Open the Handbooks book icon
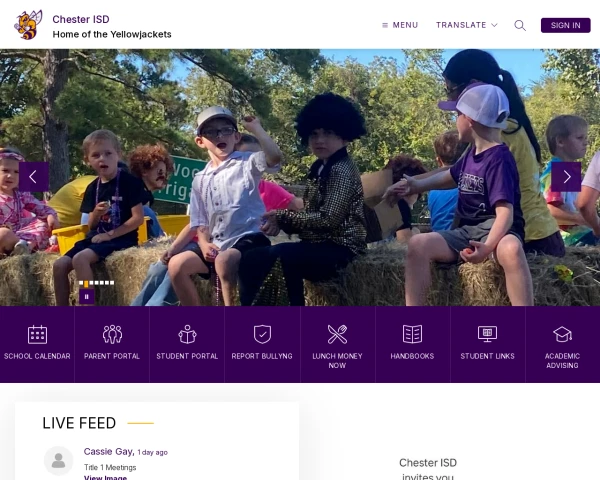 click(x=412, y=334)
